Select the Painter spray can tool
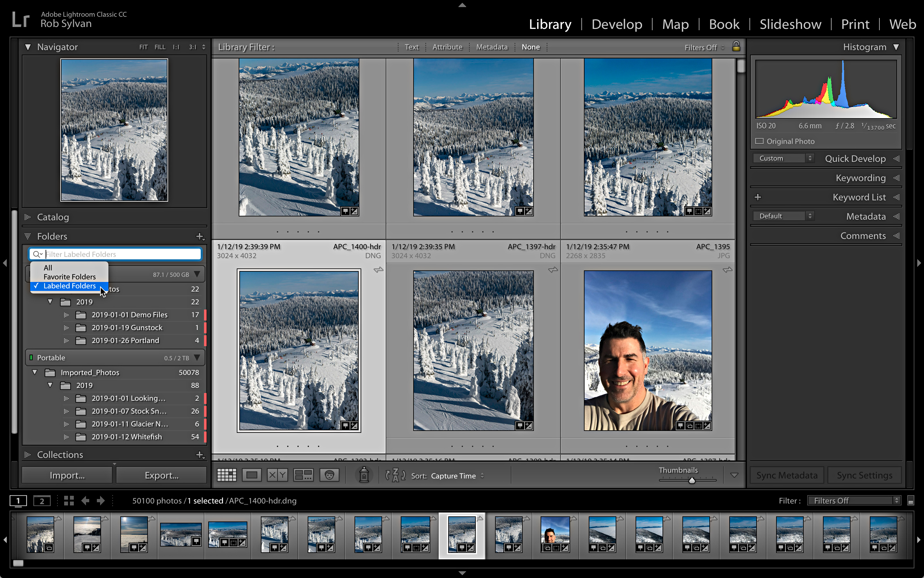This screenshot has height=578, width=924. (364, 475)
